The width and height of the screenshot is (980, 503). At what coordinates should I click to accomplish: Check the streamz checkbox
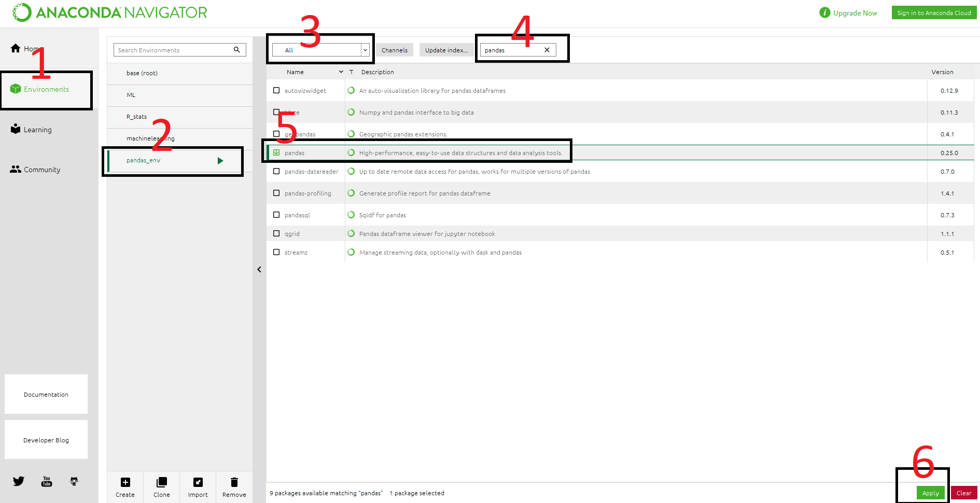(x=276, y=252)
